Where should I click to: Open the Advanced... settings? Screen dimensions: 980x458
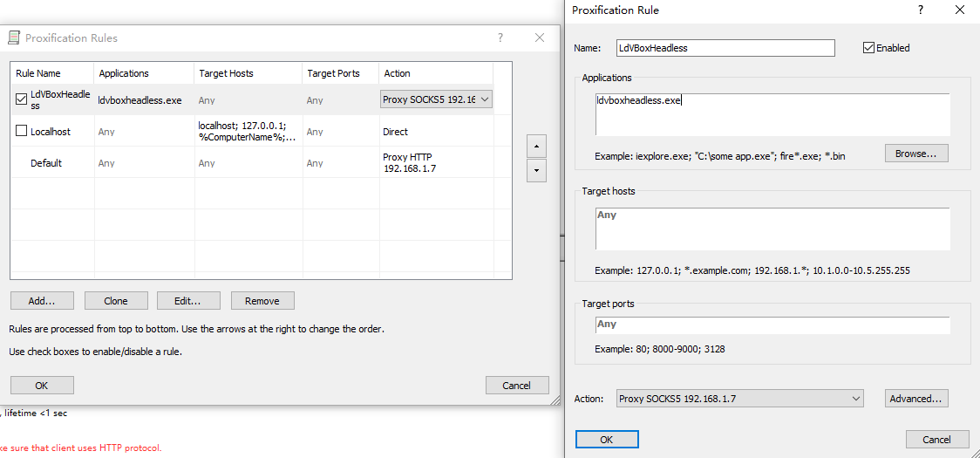tap(915, 399)
